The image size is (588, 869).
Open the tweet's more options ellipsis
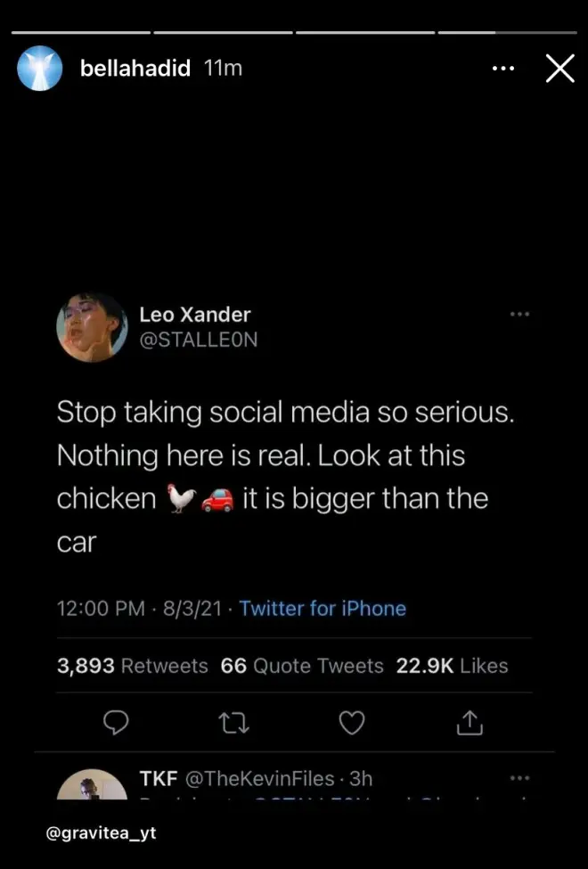[519, 314]
